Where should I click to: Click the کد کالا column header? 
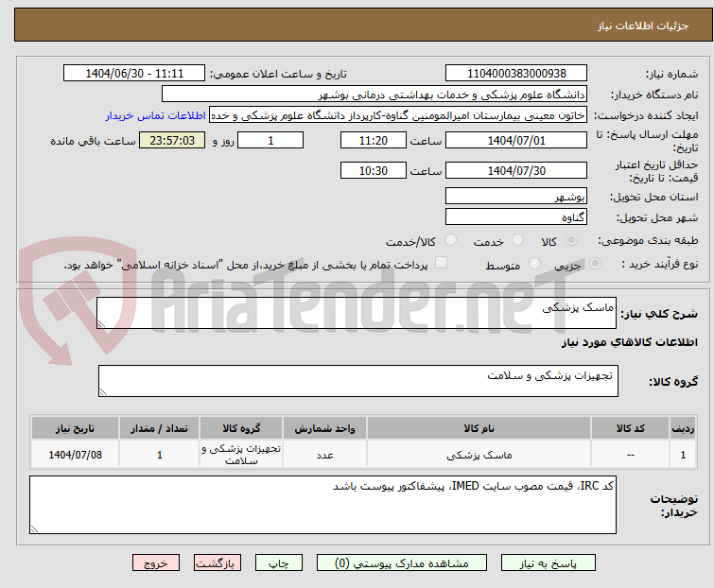click(x=630, y=428)
